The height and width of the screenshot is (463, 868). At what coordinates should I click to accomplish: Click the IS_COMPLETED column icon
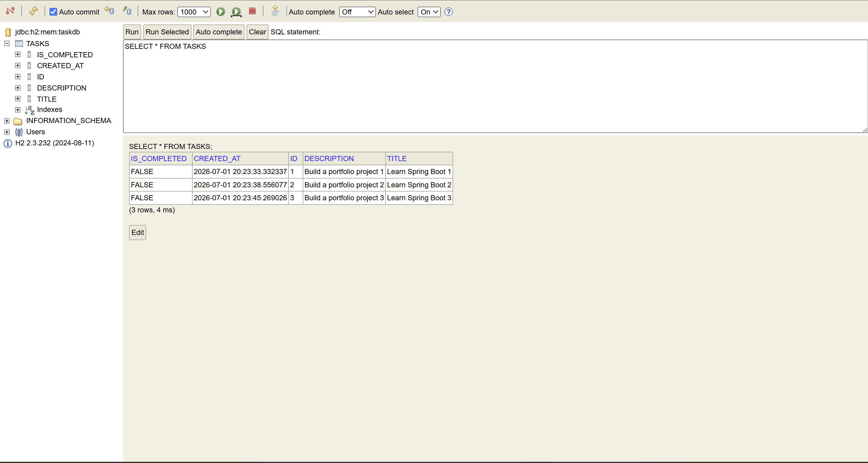(29, 54)
